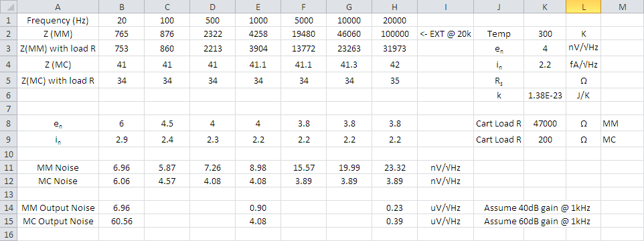Click en value 4.5
The width and height of the screenshot is (644, 241).
click(167, 124)
